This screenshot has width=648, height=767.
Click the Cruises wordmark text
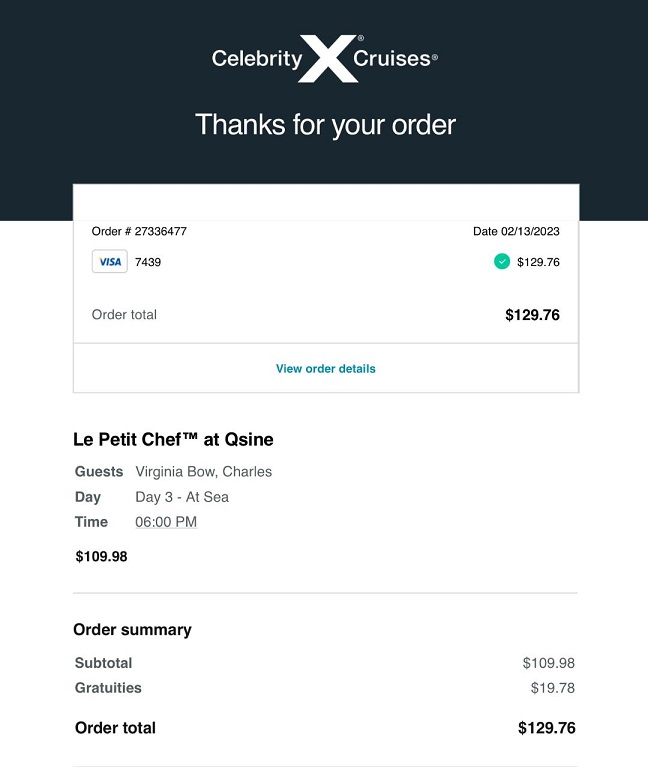click(x=392, y=59)
